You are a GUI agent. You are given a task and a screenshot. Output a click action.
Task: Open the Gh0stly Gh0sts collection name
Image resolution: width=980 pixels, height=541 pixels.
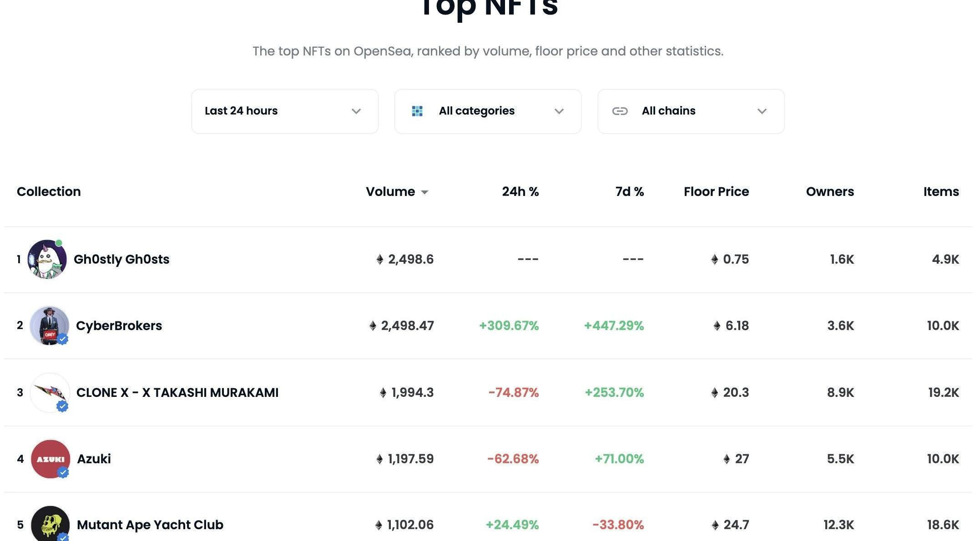(121, 259)
